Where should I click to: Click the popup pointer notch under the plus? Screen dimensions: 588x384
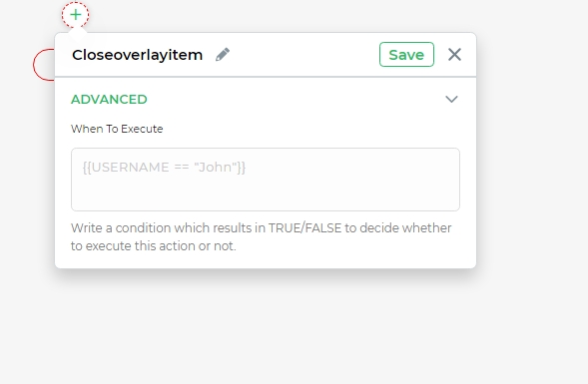78,36
